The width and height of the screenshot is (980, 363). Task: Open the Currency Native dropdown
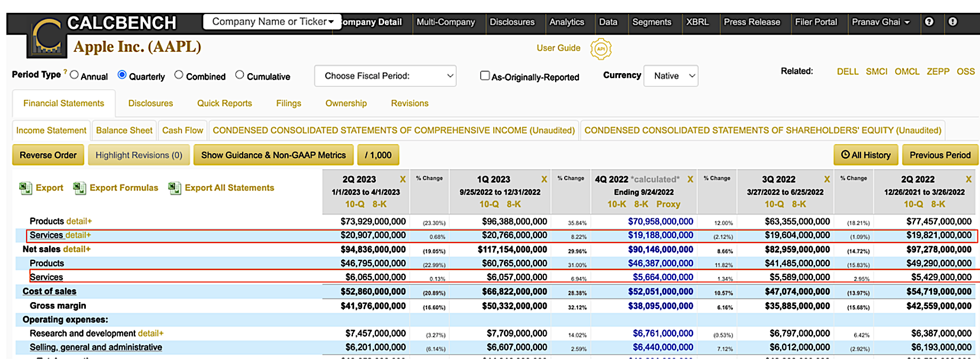(671, 76)
